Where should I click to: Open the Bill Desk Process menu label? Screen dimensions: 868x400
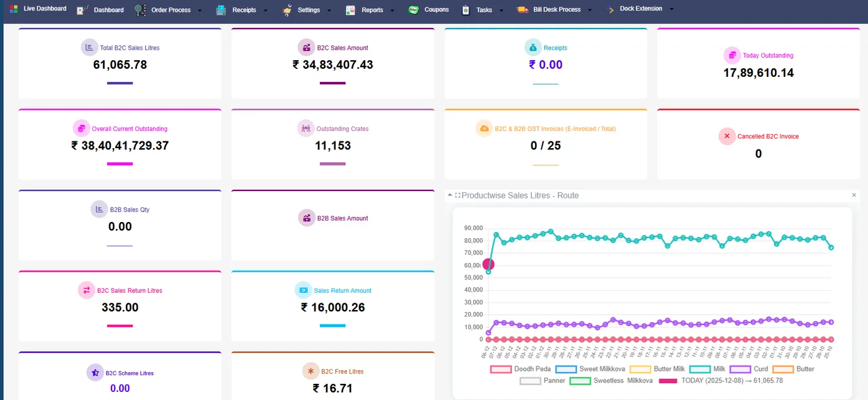click(x=557, y=10)
